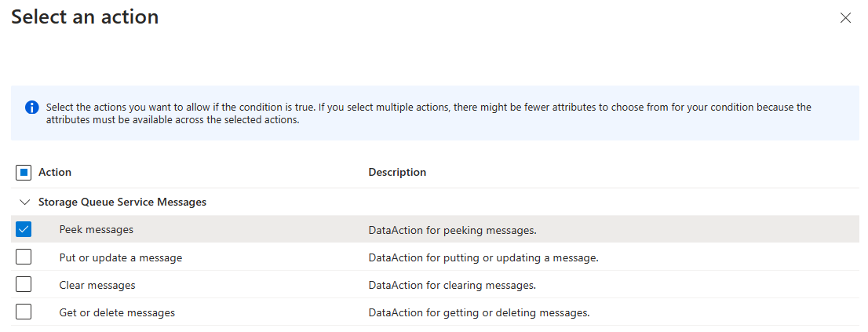Click the Storage Queue Service Messages group label
The width and height of the screenshot is (868, 332).
coord(122,202)
